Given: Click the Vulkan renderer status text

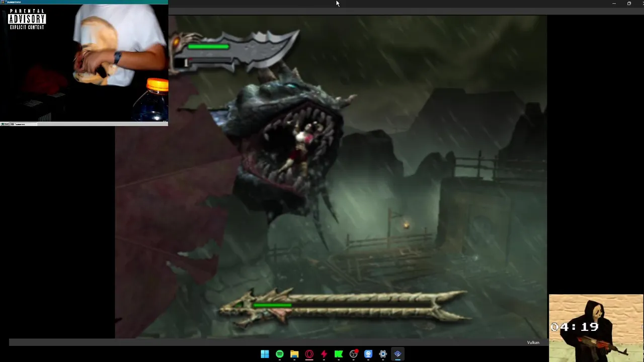Looking at the screenshot, I should [x=533, y=342].
